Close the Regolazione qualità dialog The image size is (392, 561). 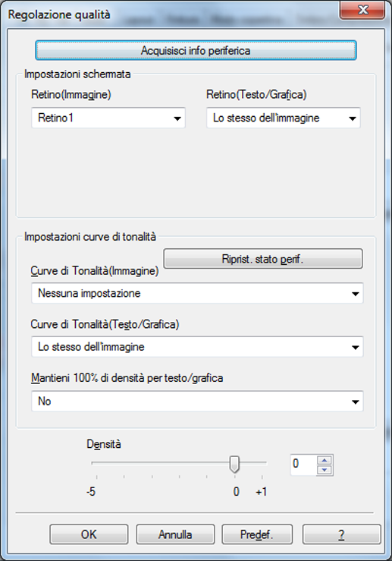click(x=362, y=10)
